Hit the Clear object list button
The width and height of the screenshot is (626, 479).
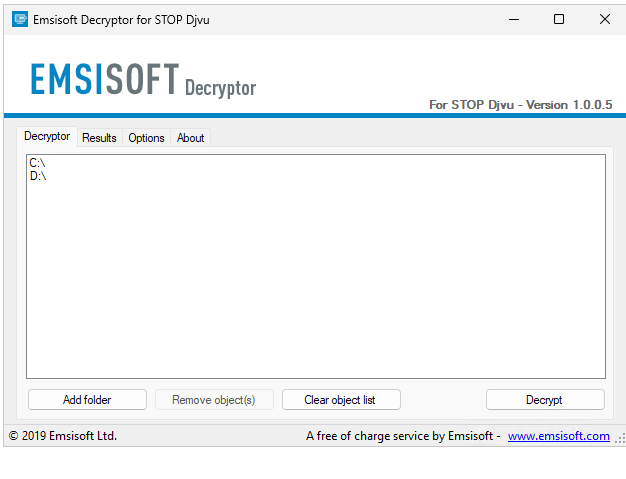click(x=340, y=400)
